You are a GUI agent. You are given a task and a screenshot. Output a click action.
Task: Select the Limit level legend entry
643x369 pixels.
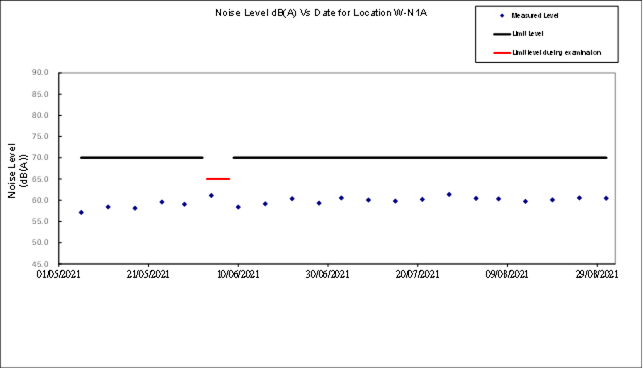pos(518,34)
